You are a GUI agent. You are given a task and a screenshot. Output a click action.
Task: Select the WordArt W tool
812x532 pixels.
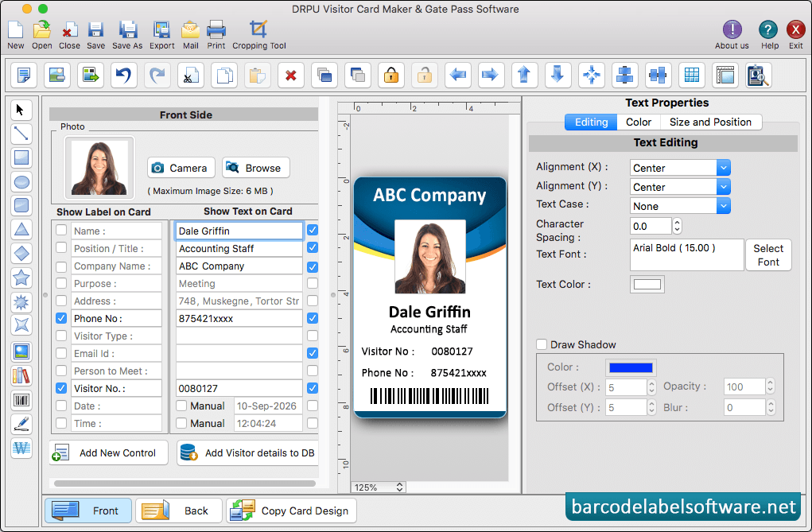tap(21, 448)
